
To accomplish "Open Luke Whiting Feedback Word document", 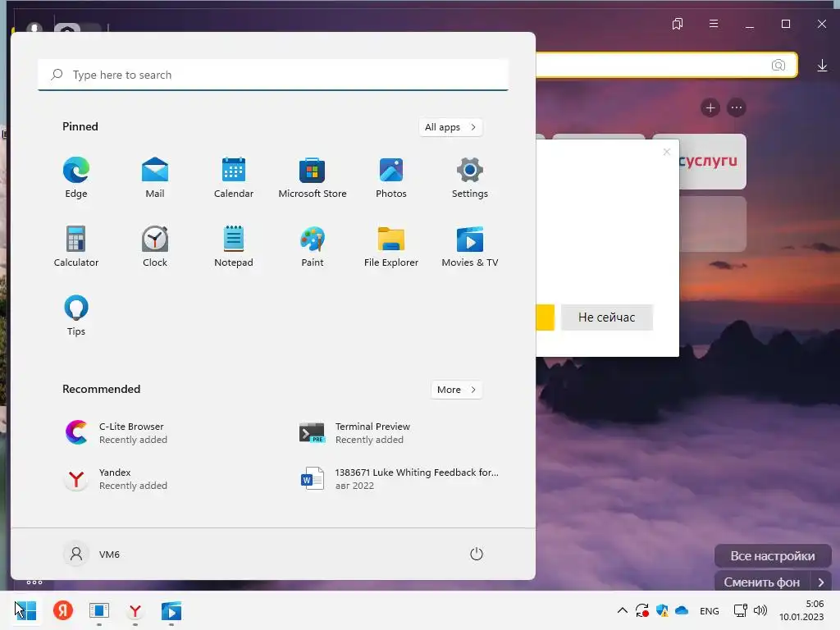I will [x=398, y=479].
